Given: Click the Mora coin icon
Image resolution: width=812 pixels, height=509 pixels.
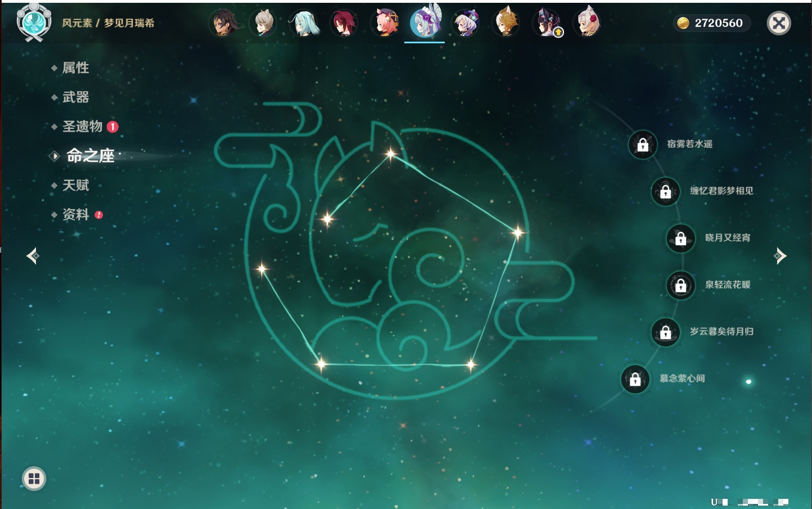Looking at the screenshot, I should 683,23.
